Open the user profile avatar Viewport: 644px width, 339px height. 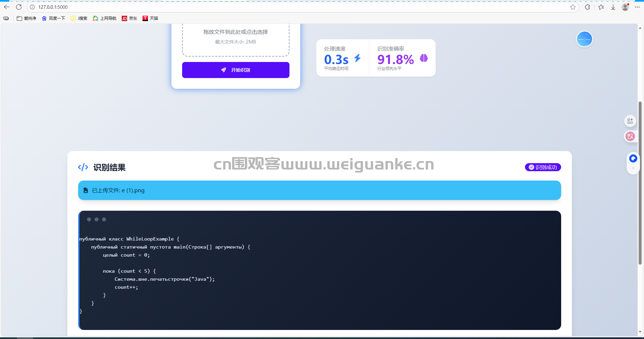[625, 7]
